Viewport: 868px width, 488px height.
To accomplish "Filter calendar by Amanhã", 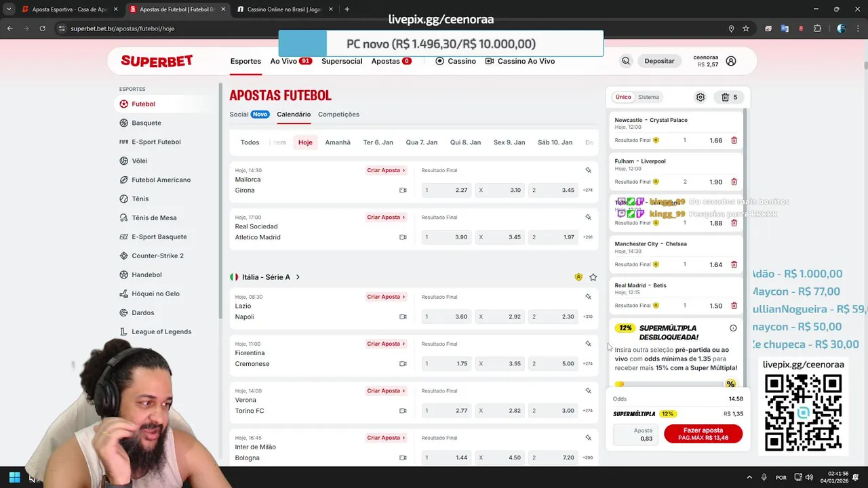I will point(338,142).
